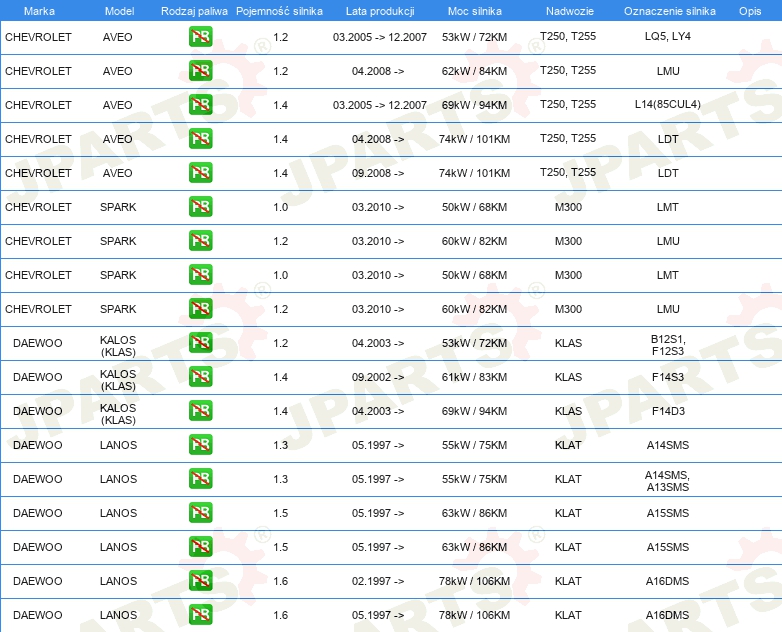This screenshot has height=632, width=782.
Task: Click T250, T255 in LQ5, LY4 row
Action: (x=568, y=36)
